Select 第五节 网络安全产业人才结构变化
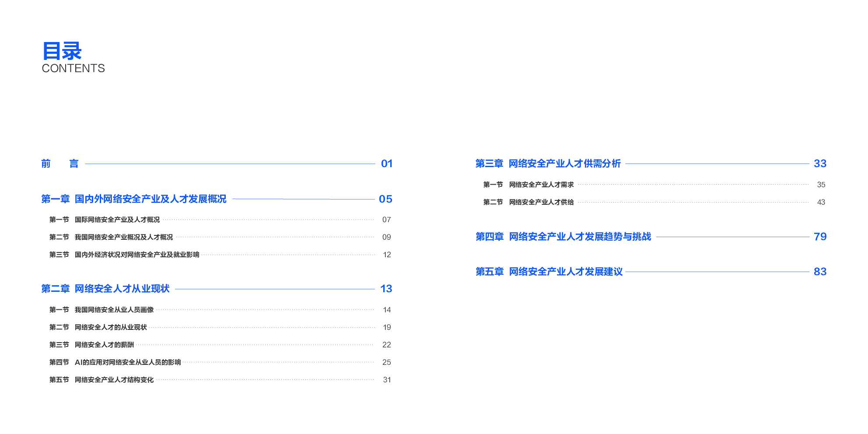This screenshot has height=434, width=868. pos(101,380)
